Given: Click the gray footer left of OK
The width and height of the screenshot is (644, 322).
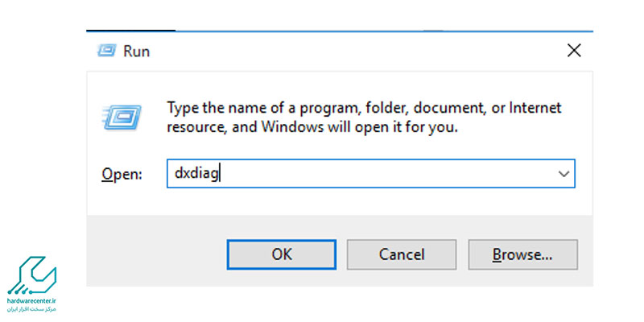Looking at the screenshot, I should tap(153, 254).
